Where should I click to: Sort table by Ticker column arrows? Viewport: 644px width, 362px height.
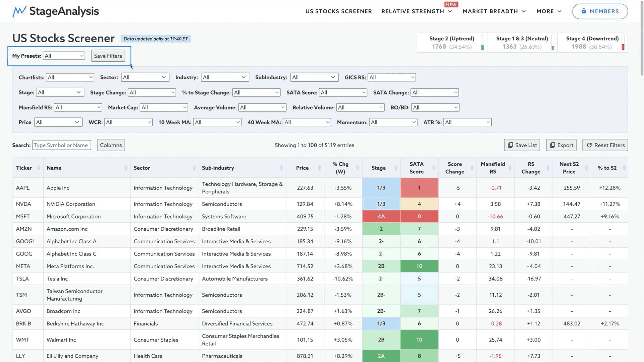coord(39,168)
